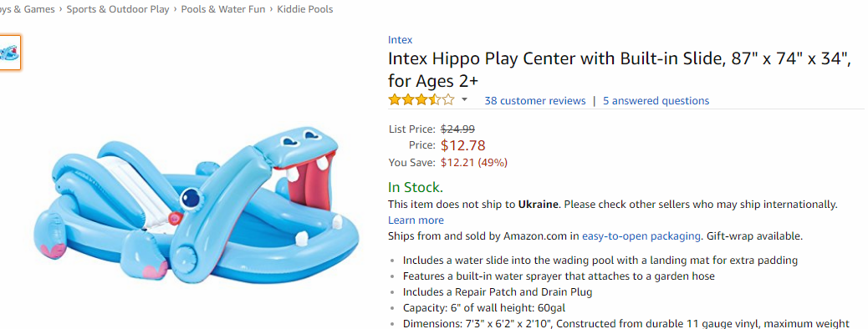Screen dimensions: 868x329
Task: Go to Pools & Water Fun breadcrumb
Action: click(x=223, y=9)
